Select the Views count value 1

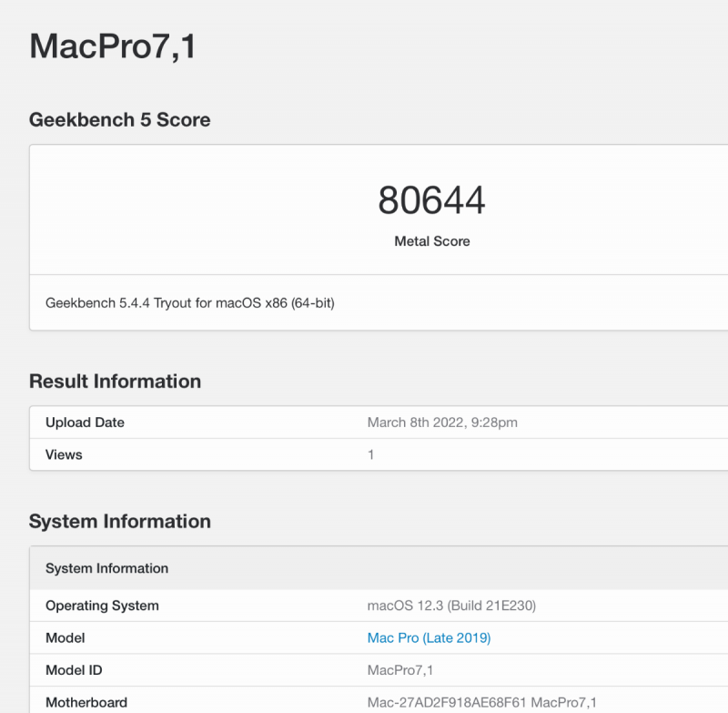coord(370,454)
